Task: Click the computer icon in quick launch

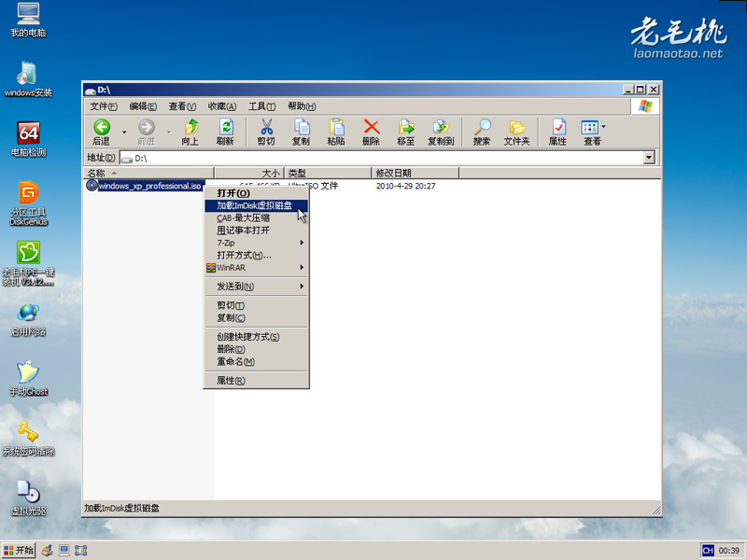Action: [63, 551]
